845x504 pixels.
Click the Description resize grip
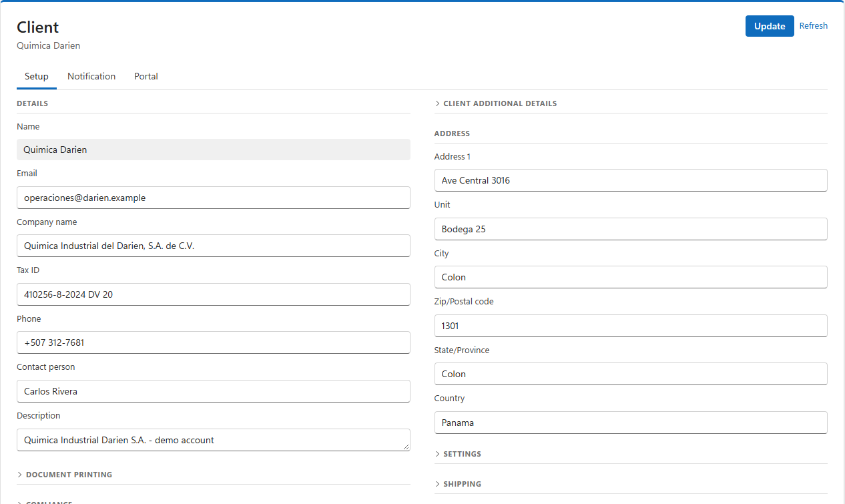pos(406,447)
